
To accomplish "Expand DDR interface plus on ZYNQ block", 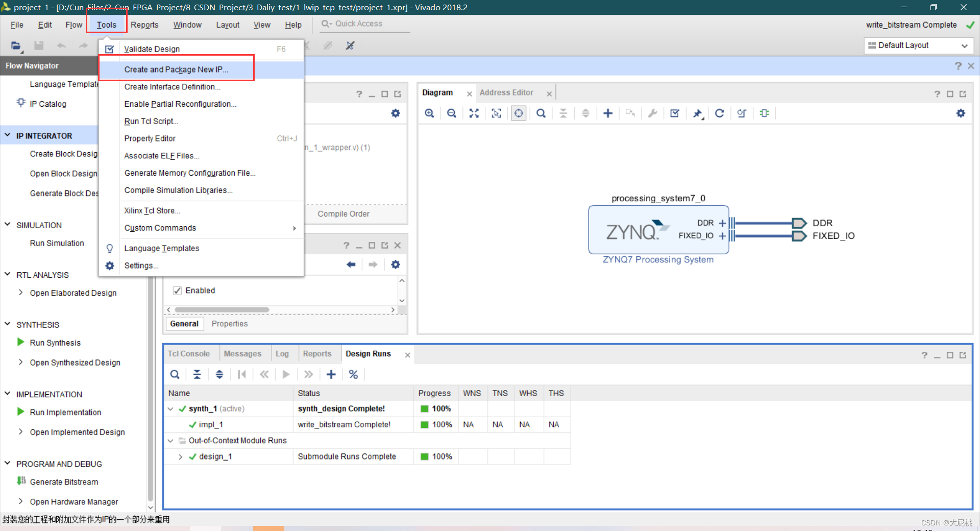I will [x=722, y=223].
